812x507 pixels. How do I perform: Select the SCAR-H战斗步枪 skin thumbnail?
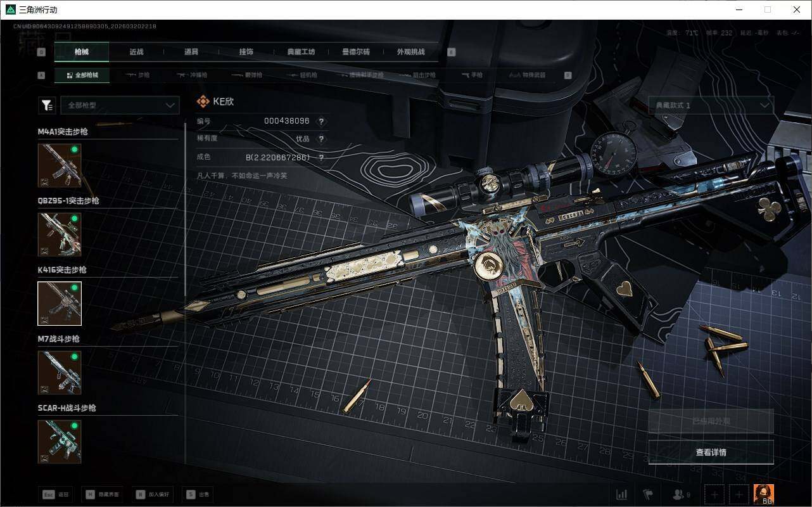coord(60,442)
